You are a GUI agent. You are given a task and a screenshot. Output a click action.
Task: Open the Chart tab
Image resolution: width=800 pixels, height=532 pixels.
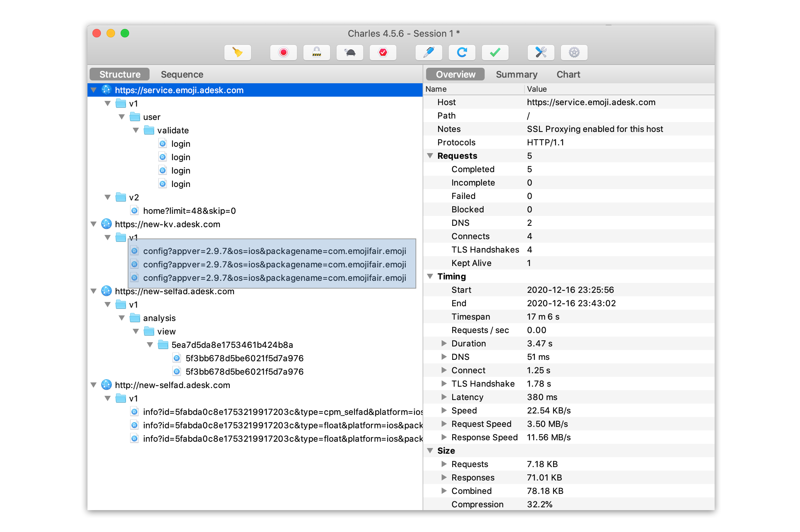point(568,74)
